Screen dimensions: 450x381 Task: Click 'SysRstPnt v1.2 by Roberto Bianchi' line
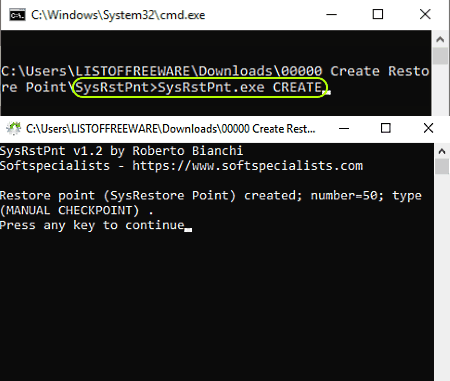[x=121, y=151]
